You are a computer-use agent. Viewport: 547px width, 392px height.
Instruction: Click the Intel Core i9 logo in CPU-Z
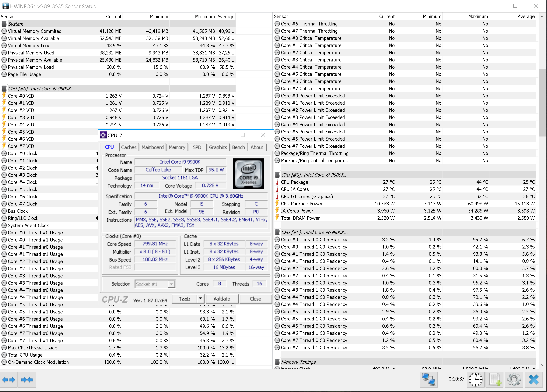pos(248,174)
